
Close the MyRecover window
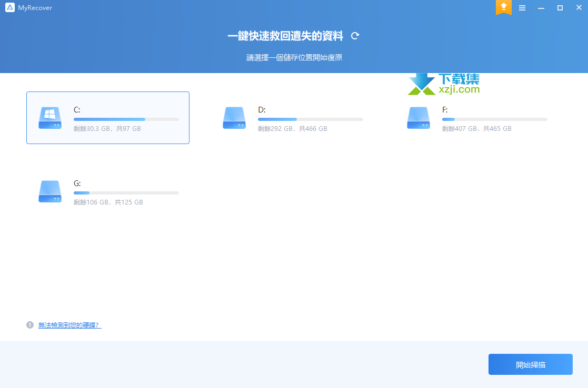tap(578, 8)
